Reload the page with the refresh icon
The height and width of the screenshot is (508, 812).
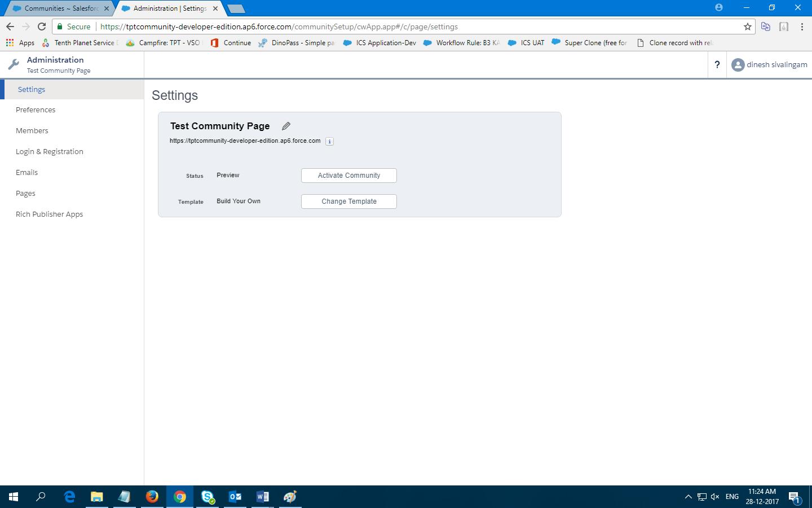coord(42,27)
